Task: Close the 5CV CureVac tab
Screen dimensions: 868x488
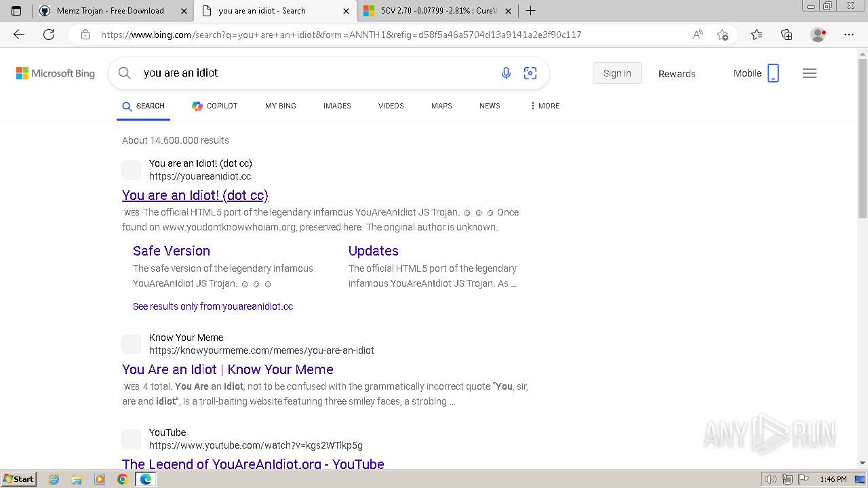Action: coord(508,11)
